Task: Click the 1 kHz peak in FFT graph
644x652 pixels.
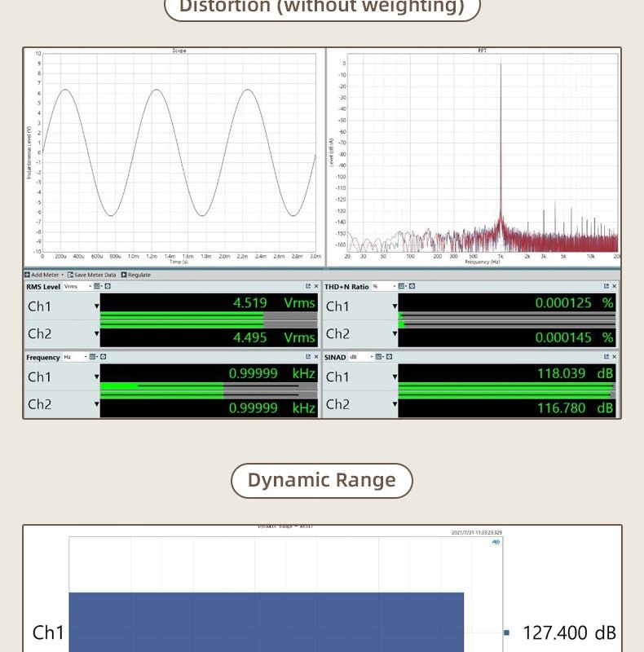Action: (x=501, y=147)
